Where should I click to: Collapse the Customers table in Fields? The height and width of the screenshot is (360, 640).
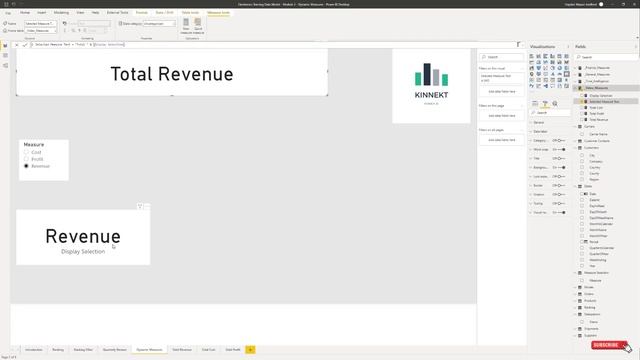click(x=576, y=148)
